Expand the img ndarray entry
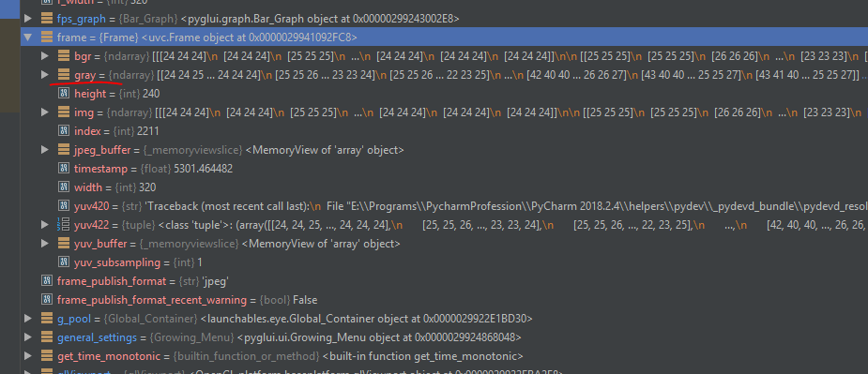 click(45, 112)
